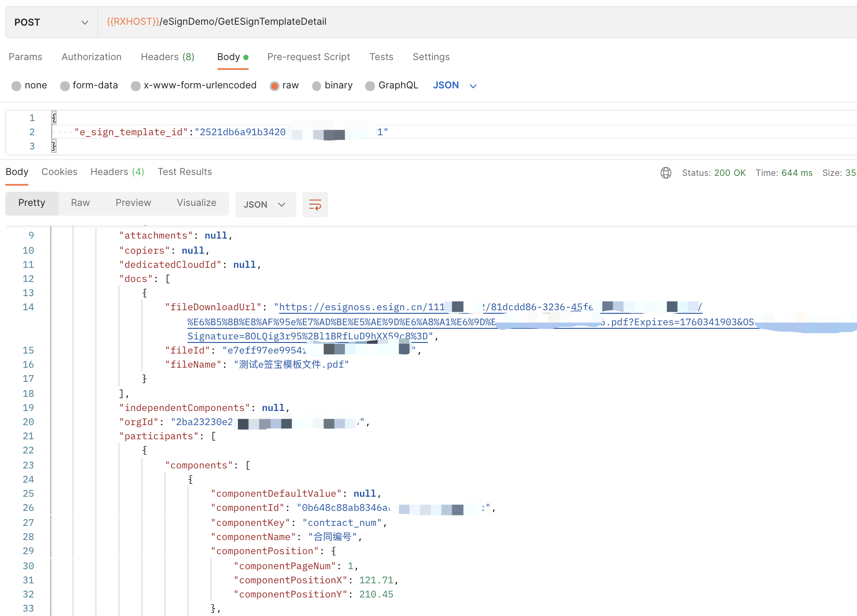Choose GraphQL body type
Image resolution: width=857 pixels, height=616 pixels.
pyautogui.click(x=370, y=86)
